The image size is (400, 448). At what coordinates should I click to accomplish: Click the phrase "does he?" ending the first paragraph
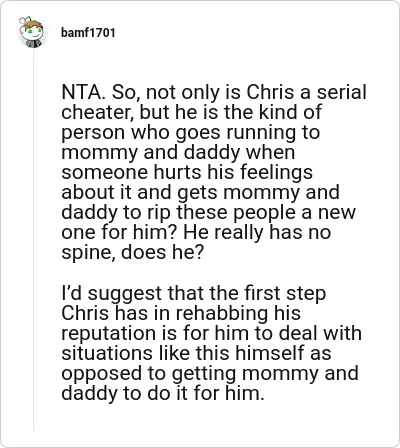[x=162, y=252]
